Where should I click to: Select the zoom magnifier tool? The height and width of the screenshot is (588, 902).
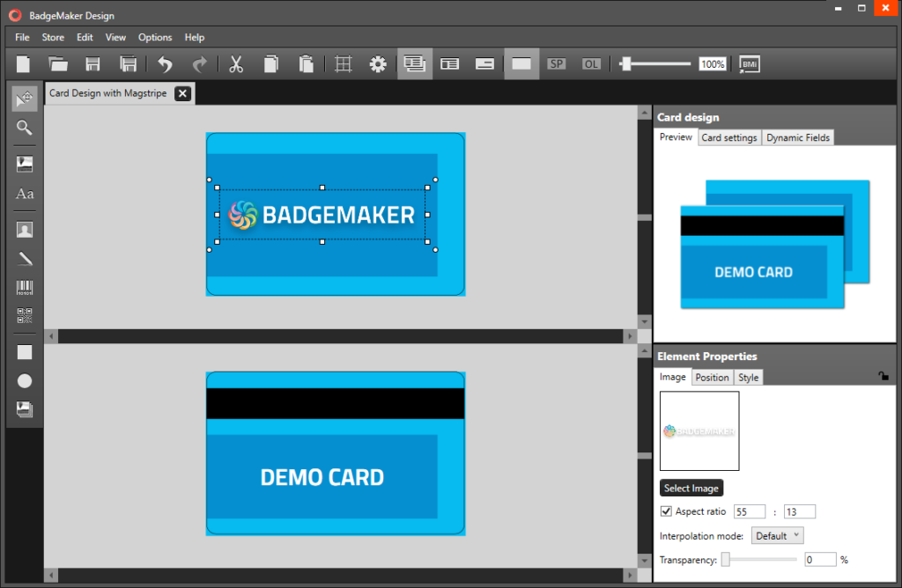(24, 129)
